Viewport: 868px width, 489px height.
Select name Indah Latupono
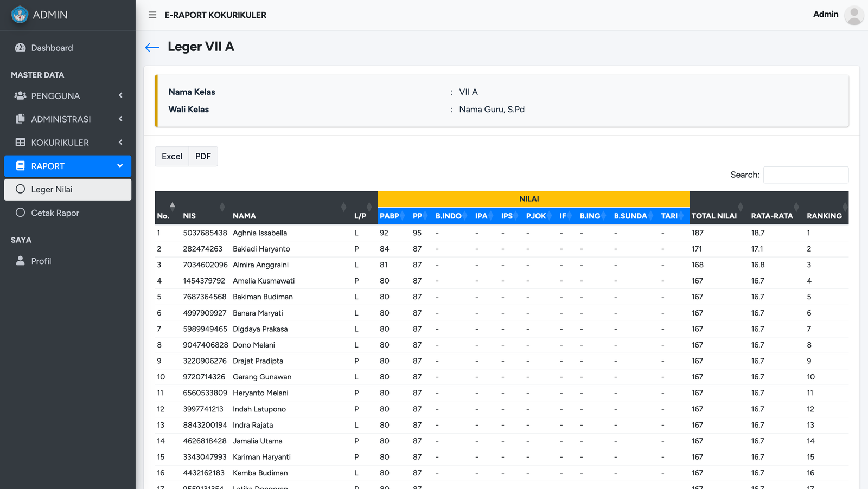coord(259,409)
